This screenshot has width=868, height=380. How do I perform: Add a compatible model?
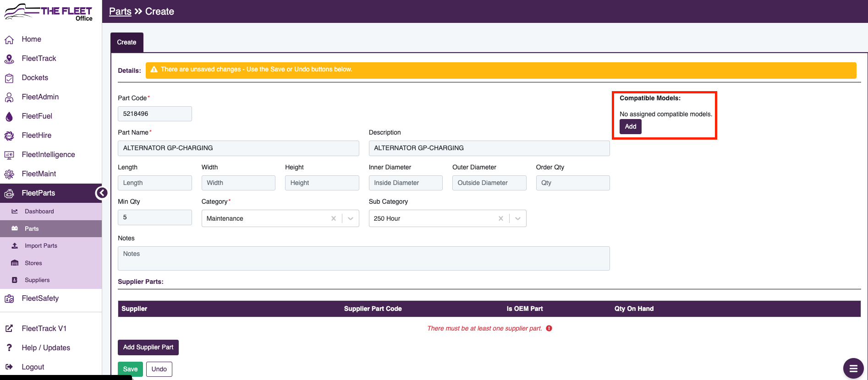tap(630, 126)
